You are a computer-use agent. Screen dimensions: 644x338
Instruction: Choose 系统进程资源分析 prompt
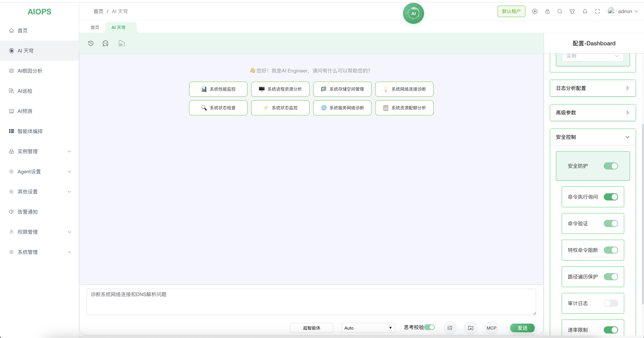(x=280, y=89)
